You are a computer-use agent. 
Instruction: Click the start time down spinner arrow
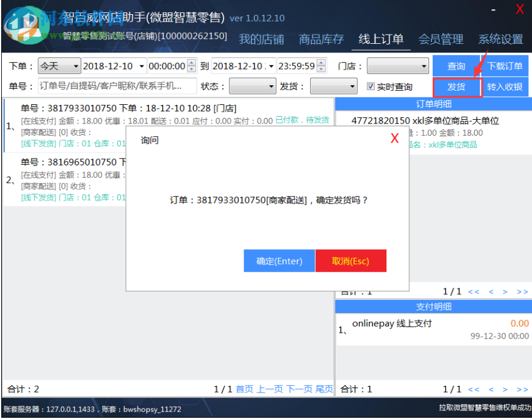pos(190,68)
